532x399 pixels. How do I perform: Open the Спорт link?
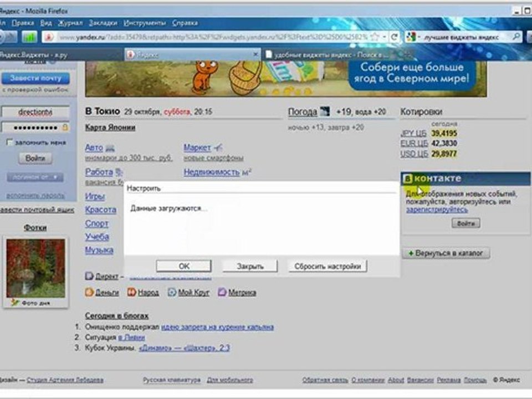pyautogui.click(x=96, y=223)
